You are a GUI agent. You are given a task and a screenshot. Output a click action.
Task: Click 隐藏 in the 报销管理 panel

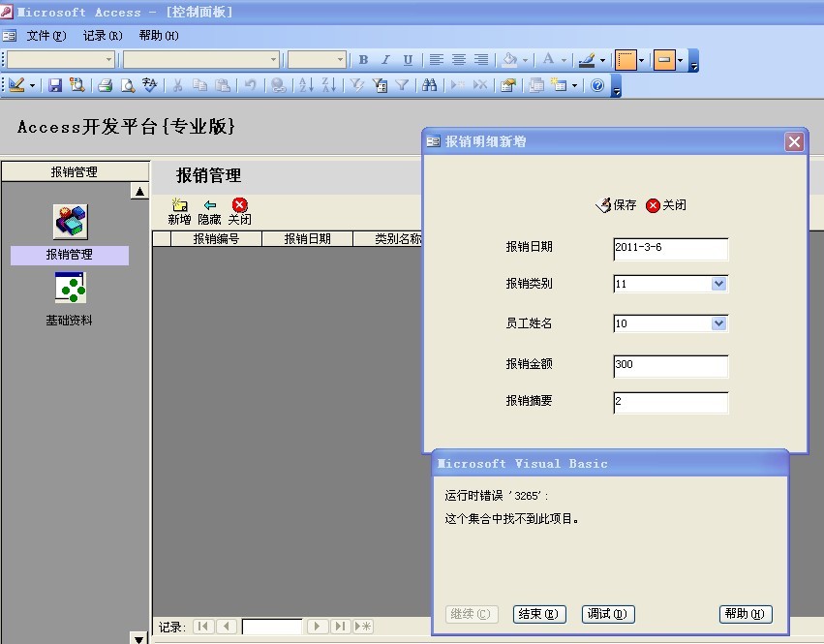coord(209,212)
